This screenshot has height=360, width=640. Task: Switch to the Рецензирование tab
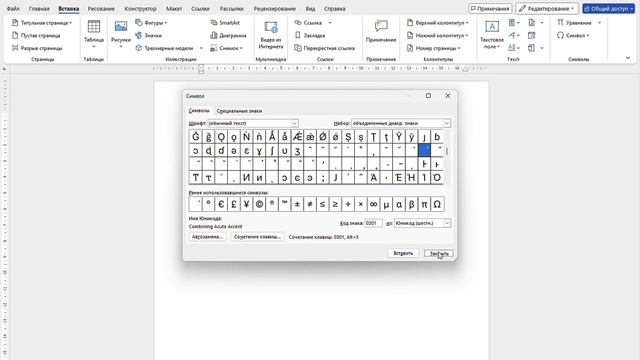point(274,9)
